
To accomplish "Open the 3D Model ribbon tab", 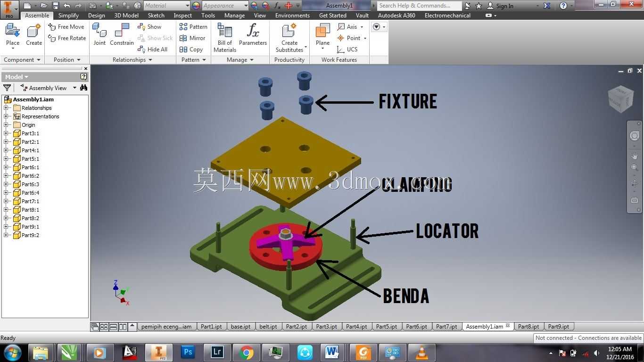I will [126, 16].
